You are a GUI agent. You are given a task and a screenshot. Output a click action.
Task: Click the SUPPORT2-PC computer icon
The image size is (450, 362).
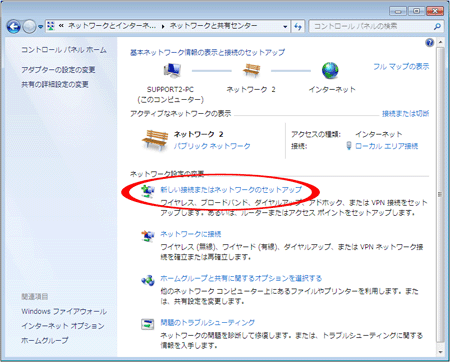tap(172, 70)
